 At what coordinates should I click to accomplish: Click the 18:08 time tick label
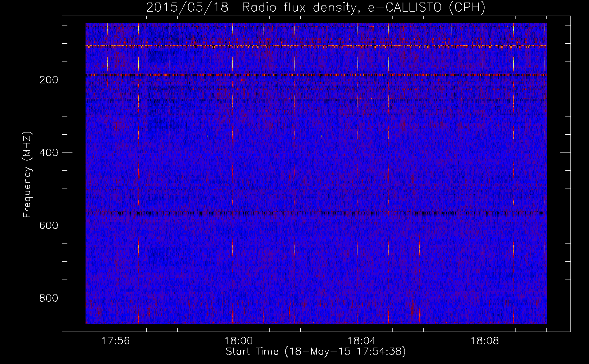coord(485,341)
